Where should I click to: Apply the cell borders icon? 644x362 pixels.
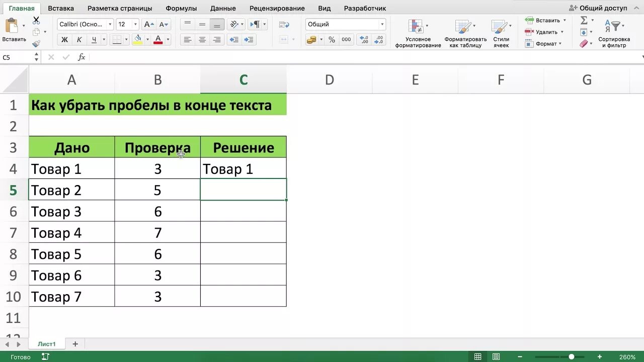pyautogui.click(x=117, y=40)
